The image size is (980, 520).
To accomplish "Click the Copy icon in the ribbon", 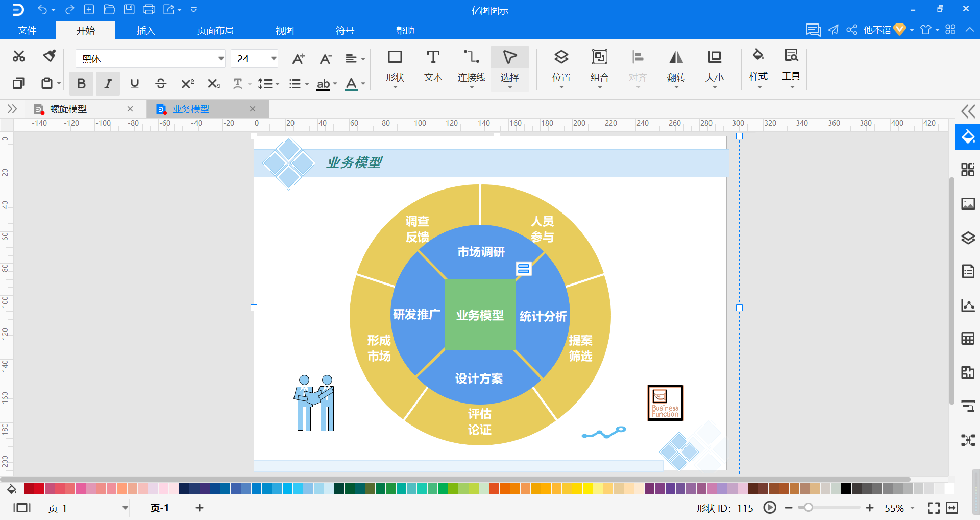I will pyautogui.click(x=18, y=83).
